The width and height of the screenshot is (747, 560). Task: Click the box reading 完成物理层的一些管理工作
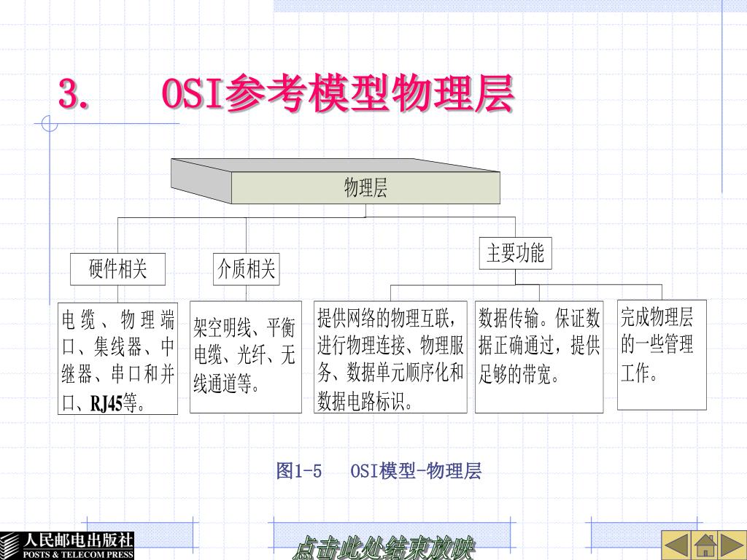[x=662, y=355]
